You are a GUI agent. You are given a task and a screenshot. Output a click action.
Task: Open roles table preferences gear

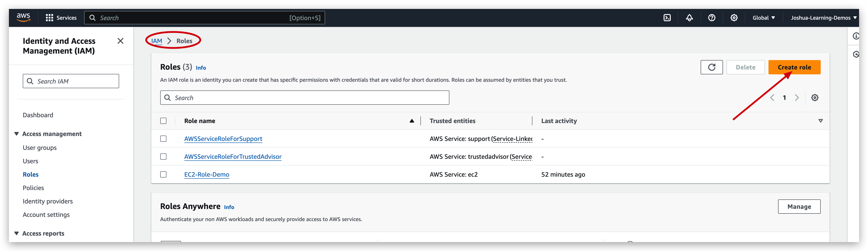(x=814, y=98)
